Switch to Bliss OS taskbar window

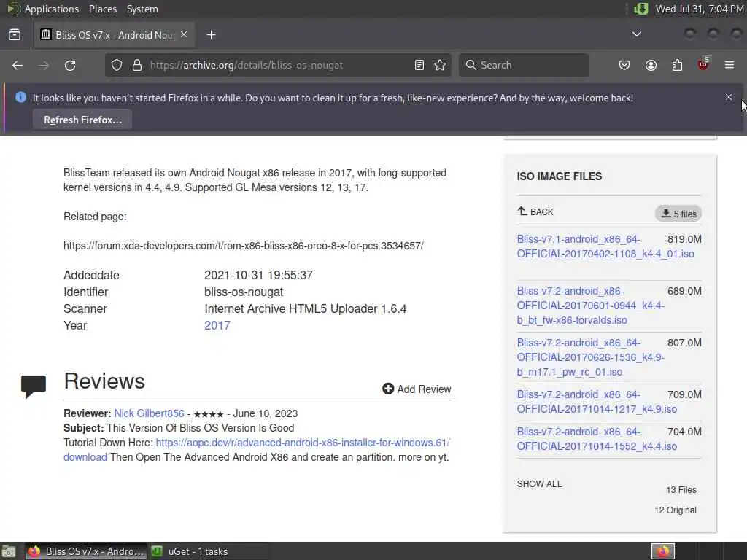tap(86, 551)
